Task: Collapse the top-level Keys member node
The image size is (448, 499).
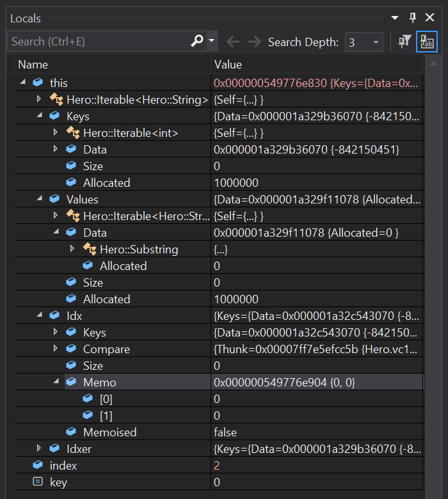Action: (x=40, y=115)
